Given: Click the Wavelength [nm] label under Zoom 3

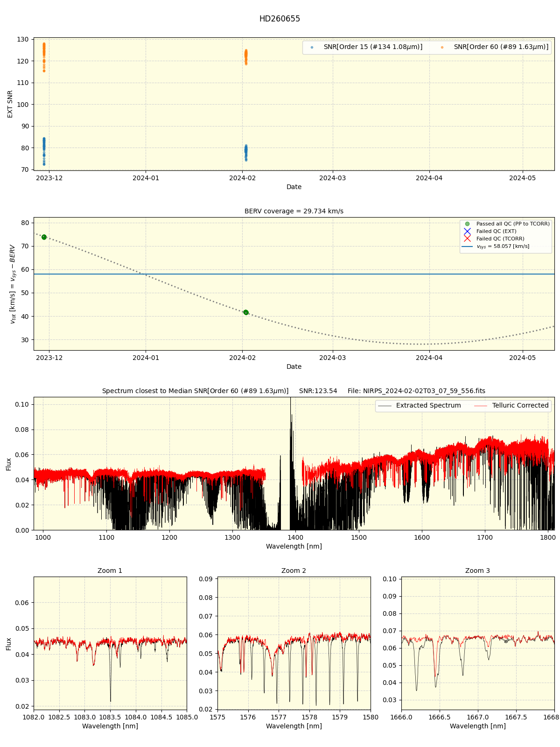Looking at the screenshot, I should click(x=478, y=726).
